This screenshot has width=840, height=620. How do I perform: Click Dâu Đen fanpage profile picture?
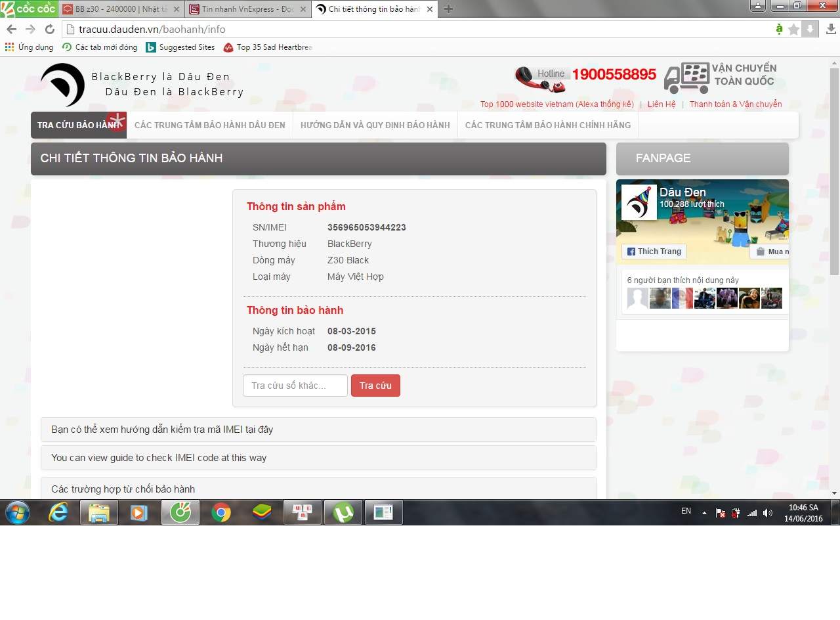point(639,202)
